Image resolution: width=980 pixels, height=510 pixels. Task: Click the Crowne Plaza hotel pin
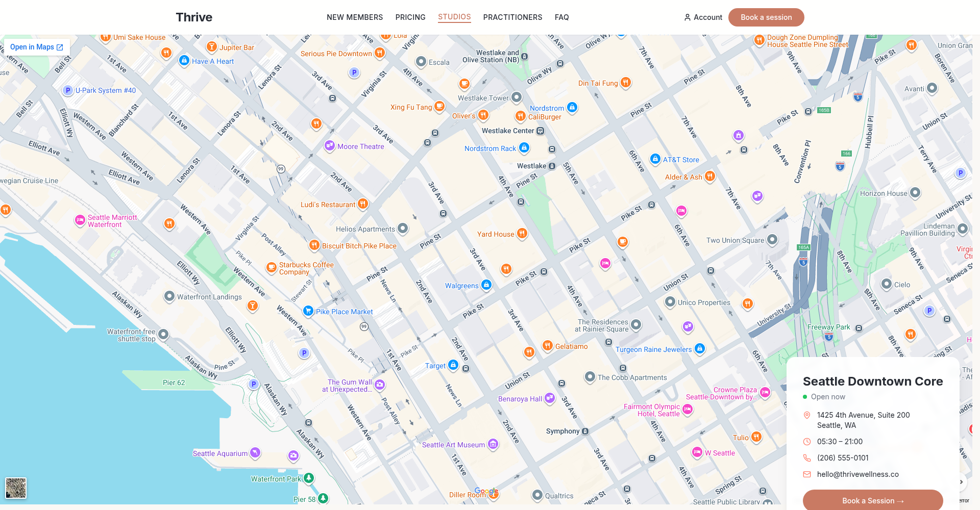pyautogui.click(x=765, y=392)
